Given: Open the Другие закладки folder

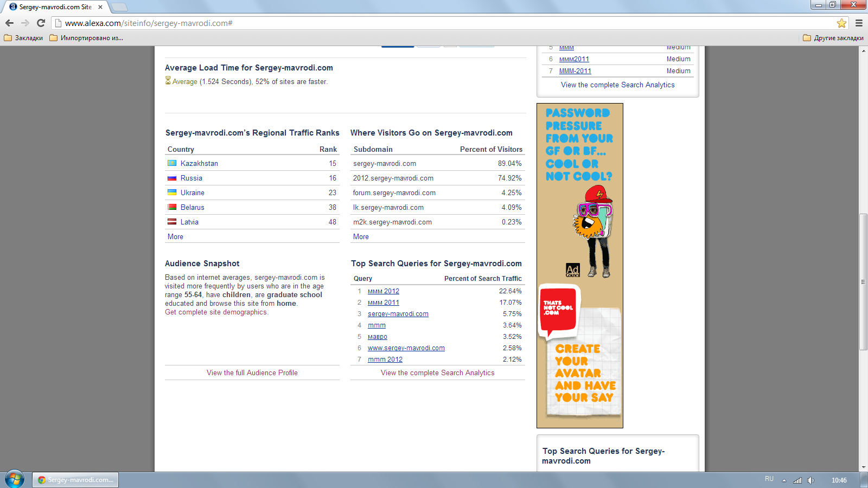Looking at the screenshot, I should tap(833, 38).
